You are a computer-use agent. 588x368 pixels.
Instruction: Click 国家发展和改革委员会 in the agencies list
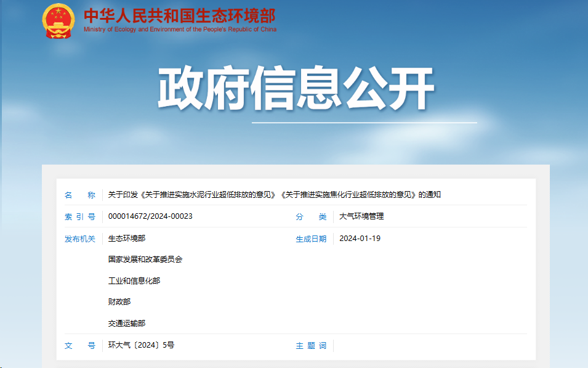click(x=145, y=260)
